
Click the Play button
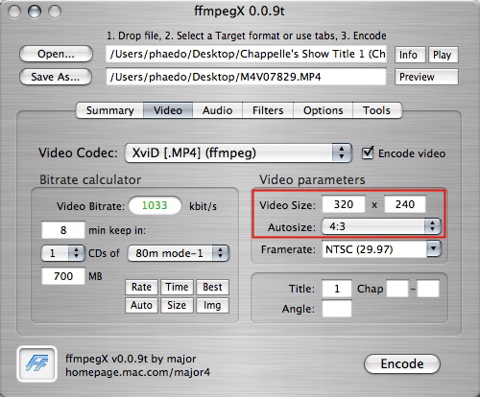point(443,55)
